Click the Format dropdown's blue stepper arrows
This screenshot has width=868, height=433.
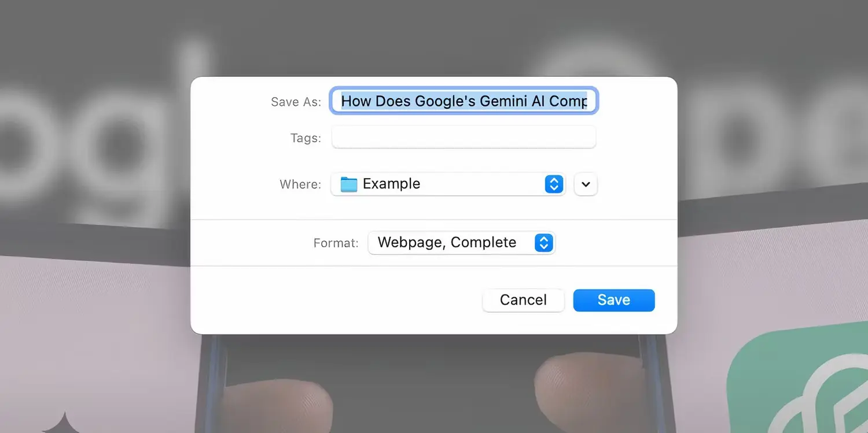coord(543,243)
